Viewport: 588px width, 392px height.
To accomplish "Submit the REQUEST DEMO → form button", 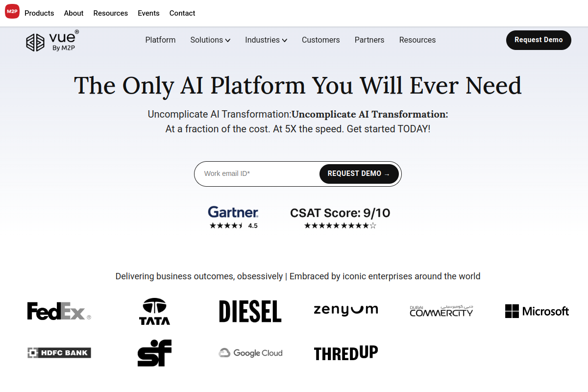I will pos(359,174).
